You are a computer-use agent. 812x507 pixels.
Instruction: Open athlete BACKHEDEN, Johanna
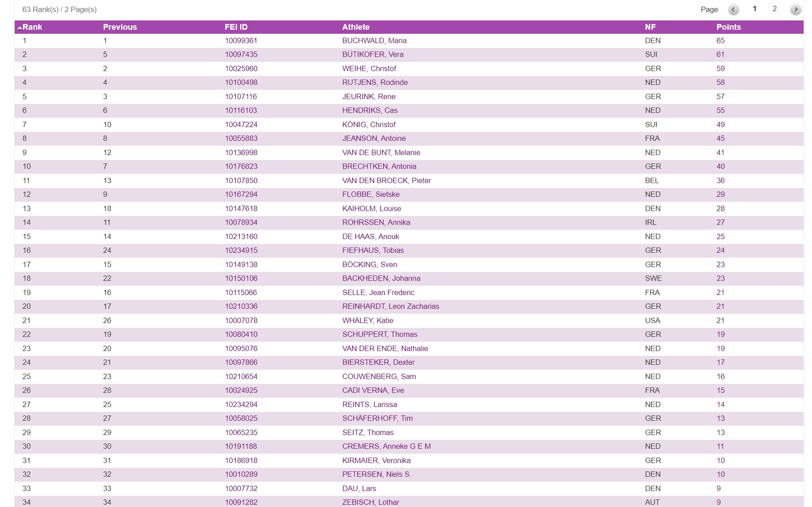(x=381, y=278)
